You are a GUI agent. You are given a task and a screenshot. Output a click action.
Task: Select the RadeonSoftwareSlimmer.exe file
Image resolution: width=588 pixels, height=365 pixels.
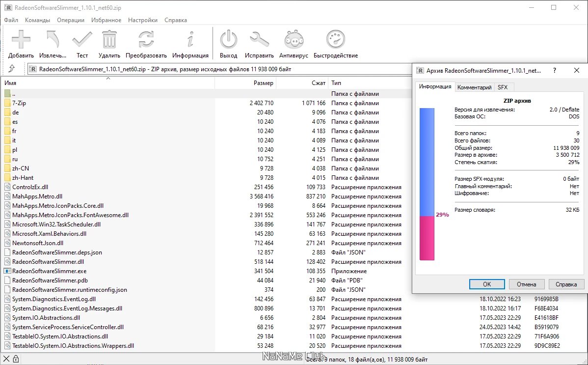coord(49,271)
